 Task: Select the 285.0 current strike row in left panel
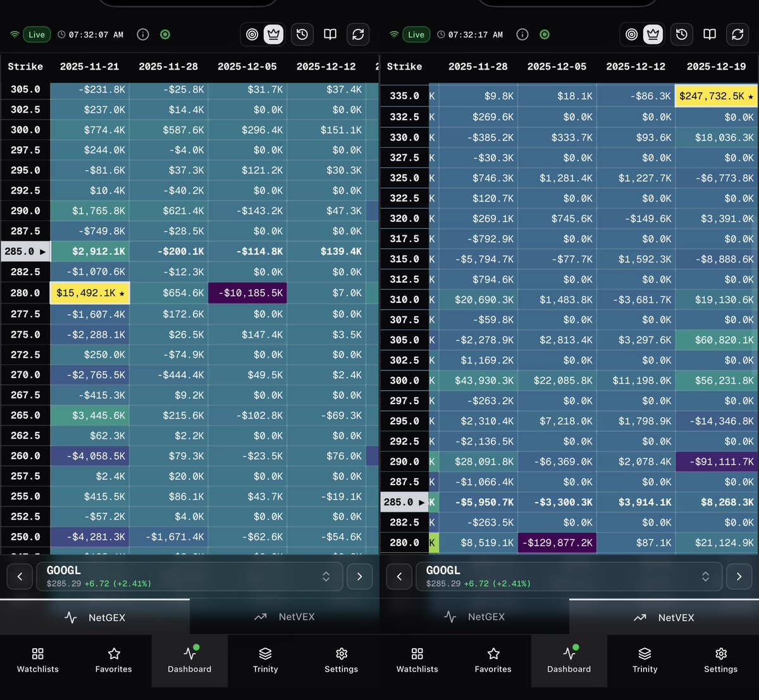click(x=190, y=251)
